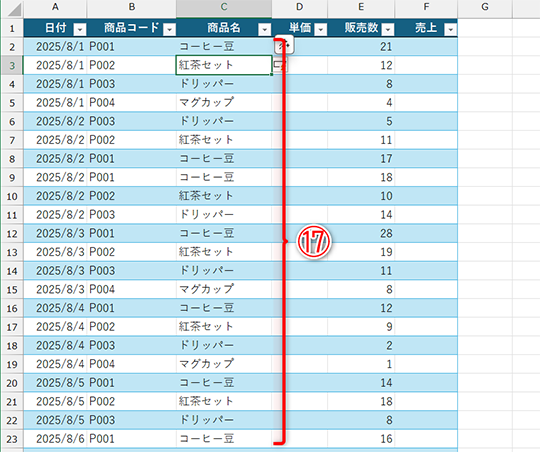Viewport: 540px width, 452px height.
Task: Select column C header
Action: point(224,7)
